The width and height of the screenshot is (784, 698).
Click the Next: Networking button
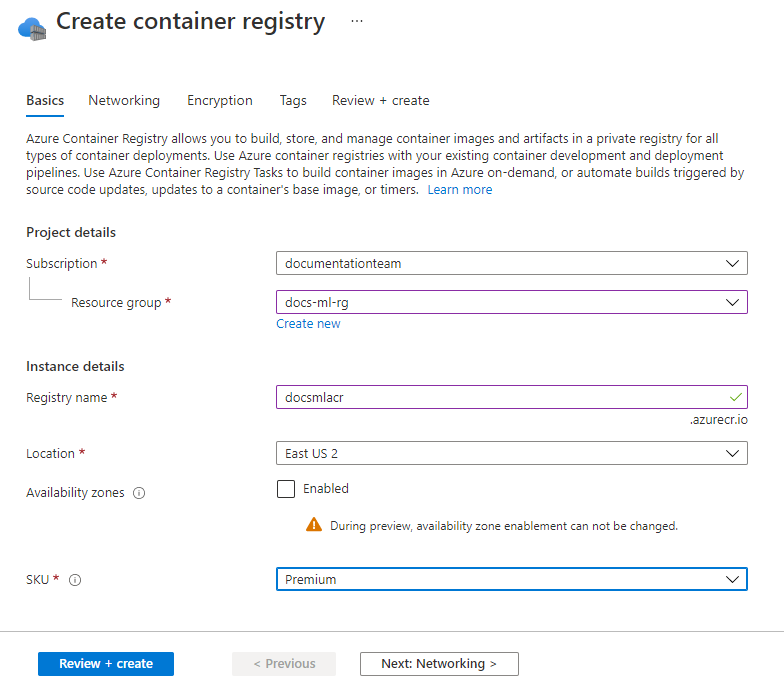click(439, 664)
